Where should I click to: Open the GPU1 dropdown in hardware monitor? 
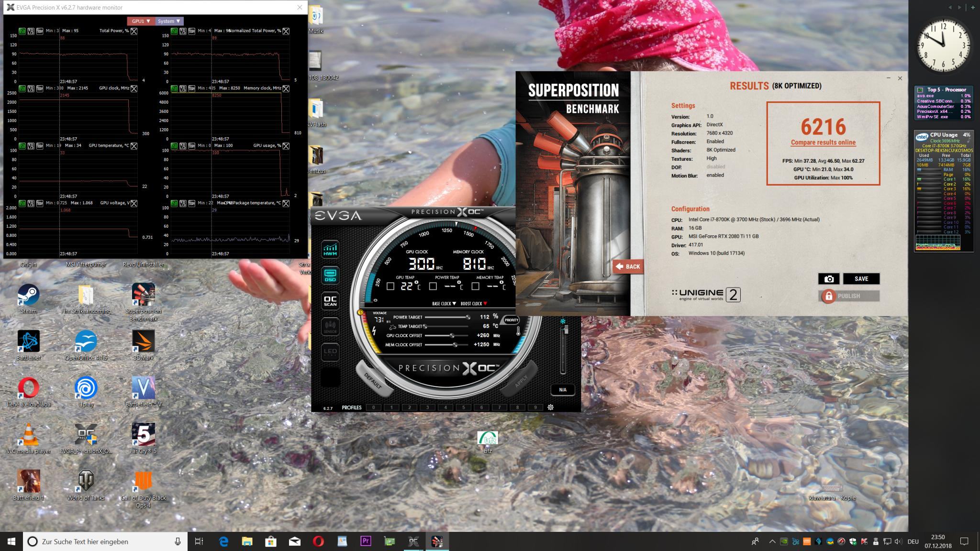tap(141, 21)
